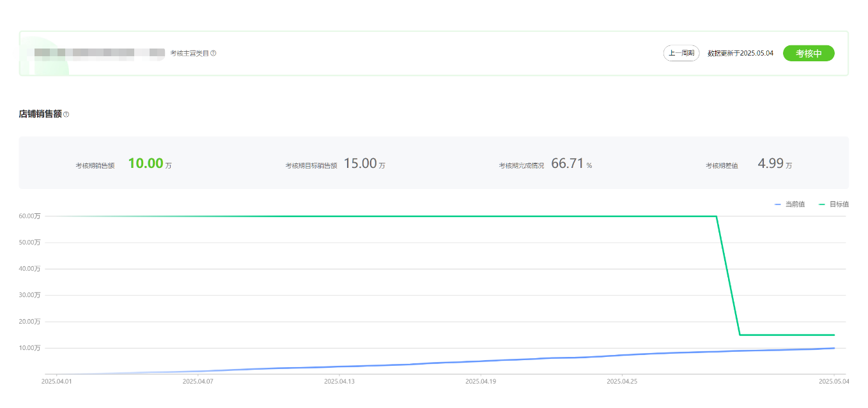Click x-axis date label 2025.04.01
The width and height of the screenshot is (868, 408).
tap(58, 382)
